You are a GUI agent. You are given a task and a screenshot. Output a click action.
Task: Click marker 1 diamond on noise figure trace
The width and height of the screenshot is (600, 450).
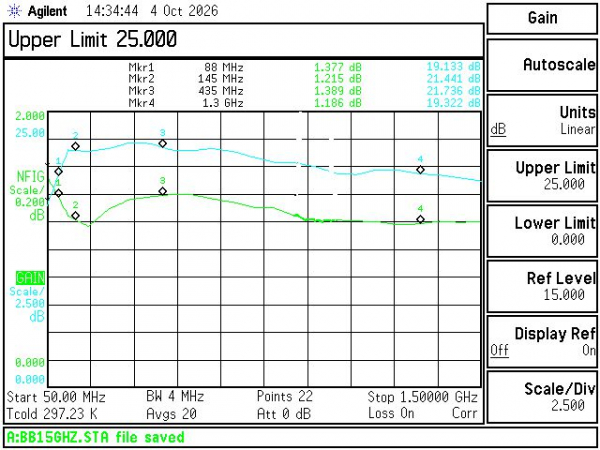coord(59,193)
